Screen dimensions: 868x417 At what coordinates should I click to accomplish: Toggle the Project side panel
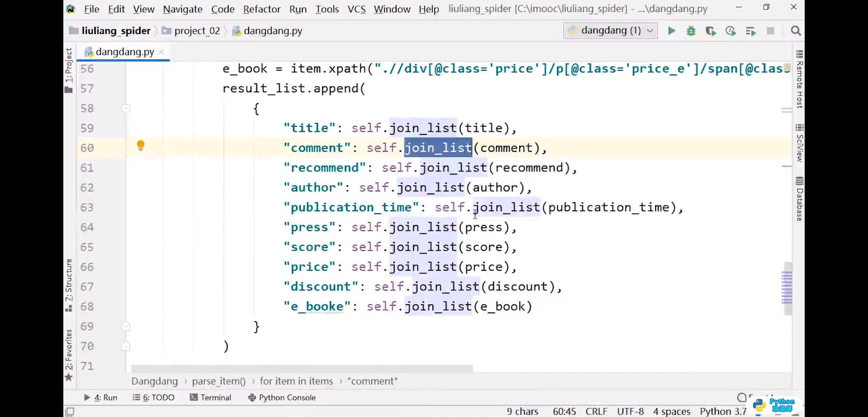(69, 69)
